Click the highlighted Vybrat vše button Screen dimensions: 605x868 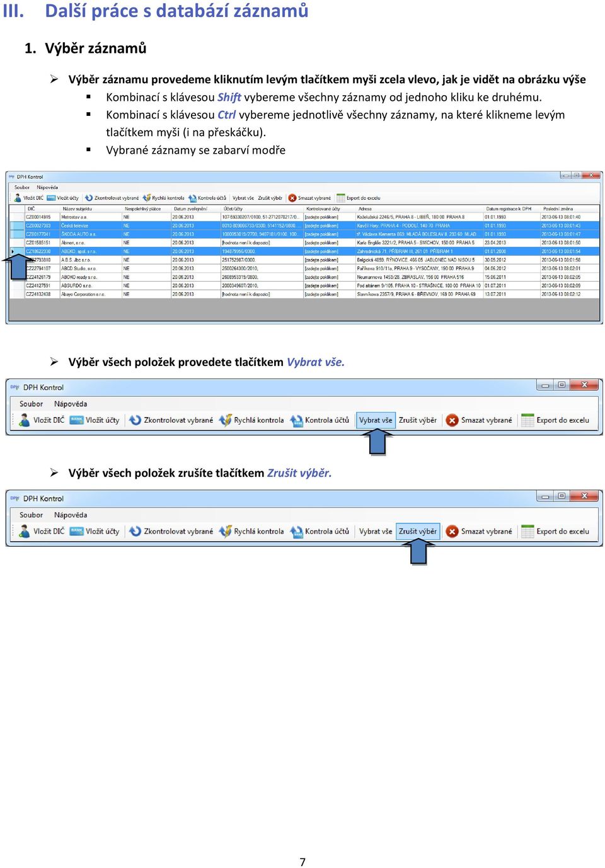376,420
